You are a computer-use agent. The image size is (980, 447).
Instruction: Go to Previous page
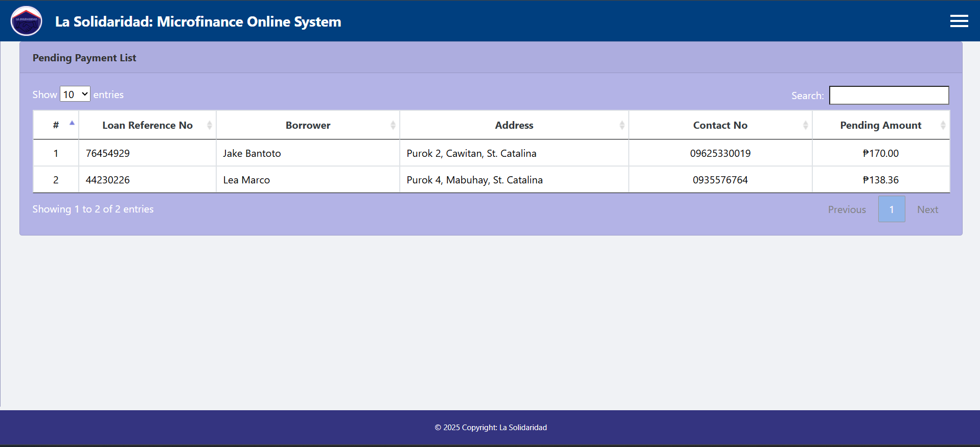pos(847,209)
